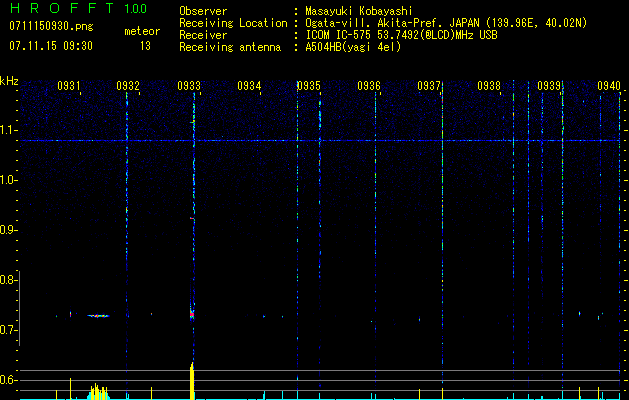Click the 1.0 kHz axis label

coord(8,180)
